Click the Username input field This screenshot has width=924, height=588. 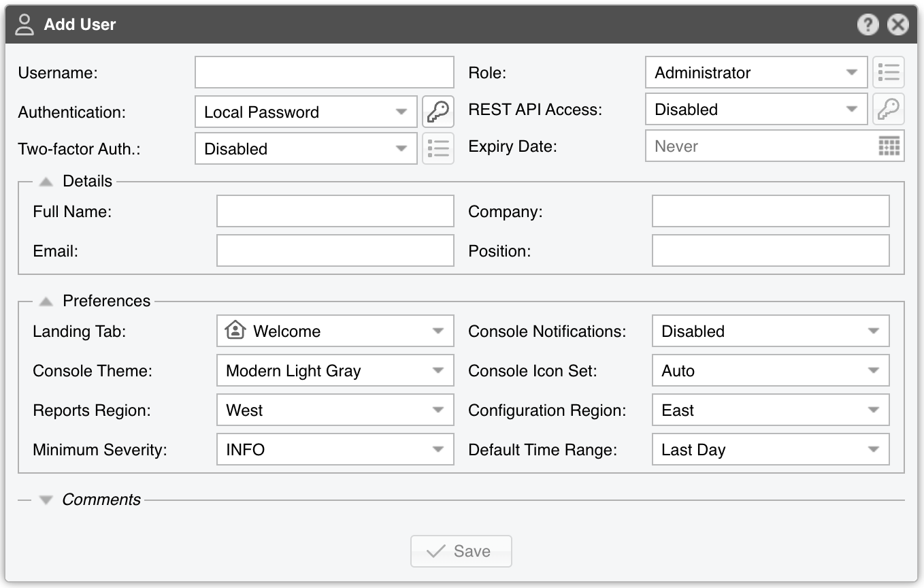(x=325, y=72)
